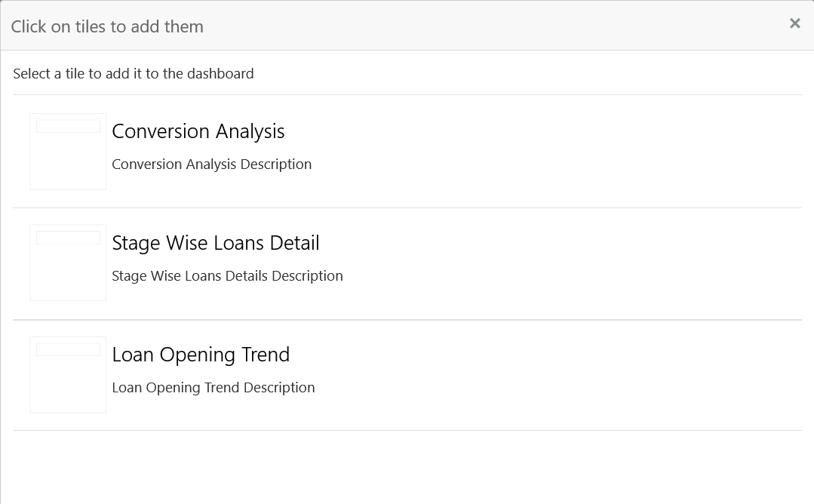The width and height of the screenshot is (814, 504).
Task: Click placeholder bar inside Stage Wise Loans thumbnail
Action: pos(68,238)
